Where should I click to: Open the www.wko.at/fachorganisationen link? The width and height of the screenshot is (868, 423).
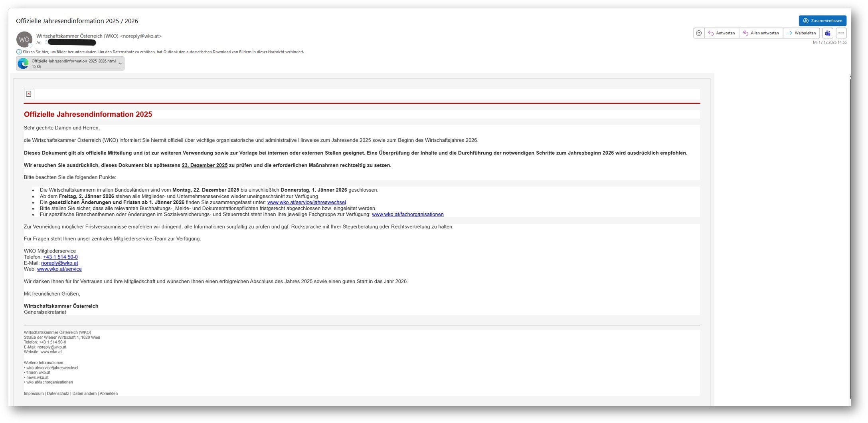[x=407, y=214]
